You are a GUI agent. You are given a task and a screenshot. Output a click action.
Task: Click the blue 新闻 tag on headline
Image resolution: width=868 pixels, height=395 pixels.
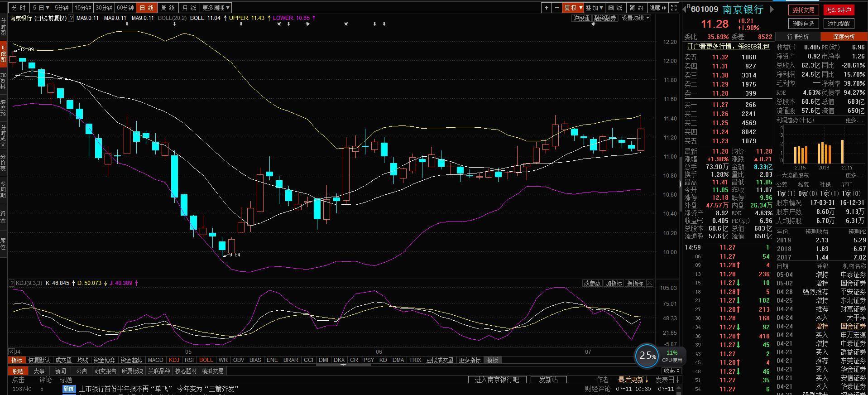click(x=69, y=389)
